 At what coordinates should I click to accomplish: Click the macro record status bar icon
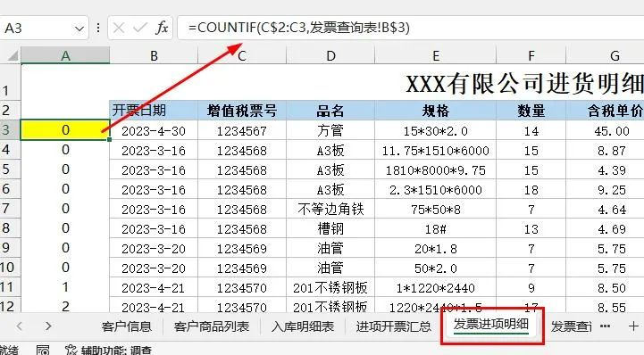coord(43,351)
